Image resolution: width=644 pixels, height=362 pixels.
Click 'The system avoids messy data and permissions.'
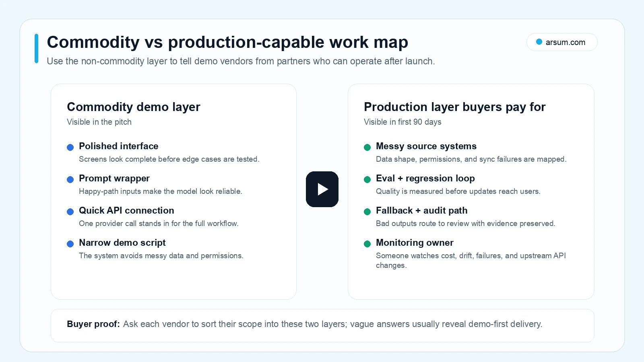[161, 255]
